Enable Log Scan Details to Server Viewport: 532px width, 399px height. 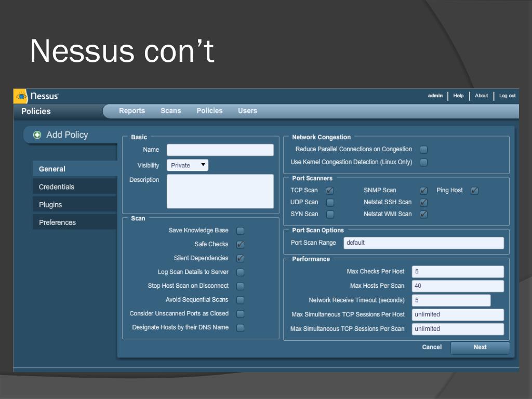(240, 272)
